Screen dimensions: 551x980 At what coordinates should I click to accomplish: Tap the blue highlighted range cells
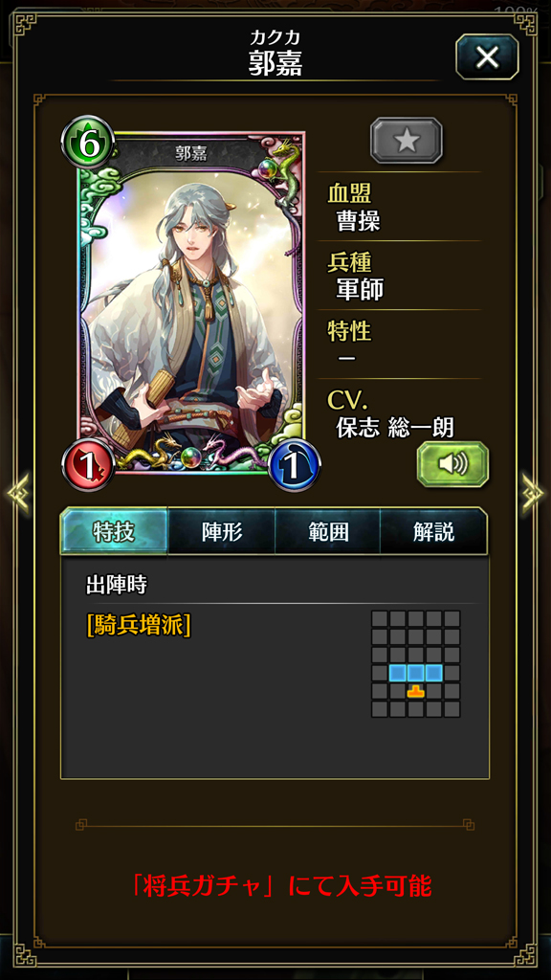pyautogui.click(x=415, y=673)
